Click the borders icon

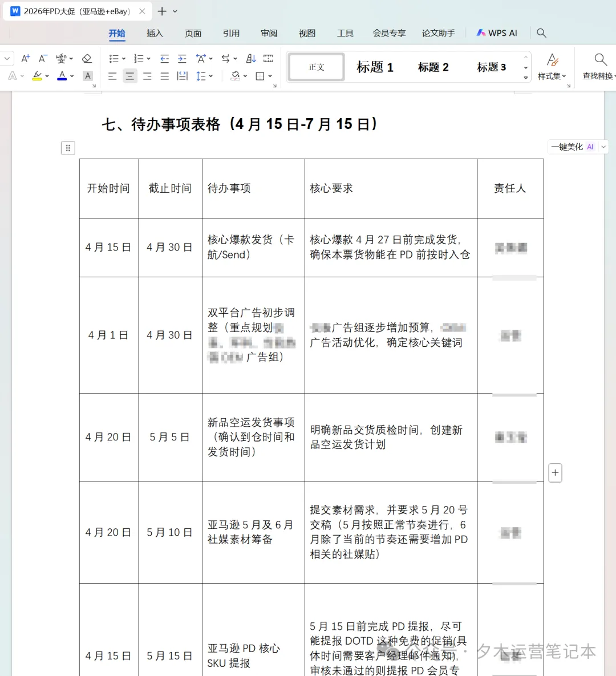point(260,76)
